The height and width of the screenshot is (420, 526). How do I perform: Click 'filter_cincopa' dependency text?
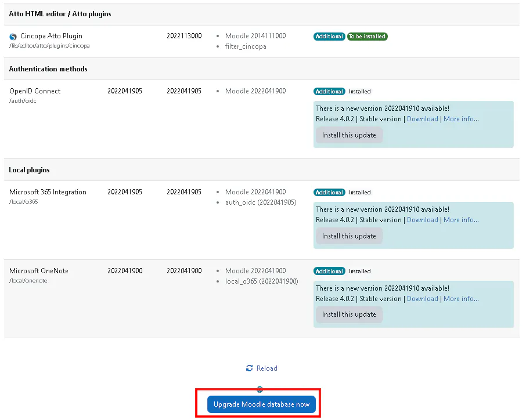[x=246, y=46]
